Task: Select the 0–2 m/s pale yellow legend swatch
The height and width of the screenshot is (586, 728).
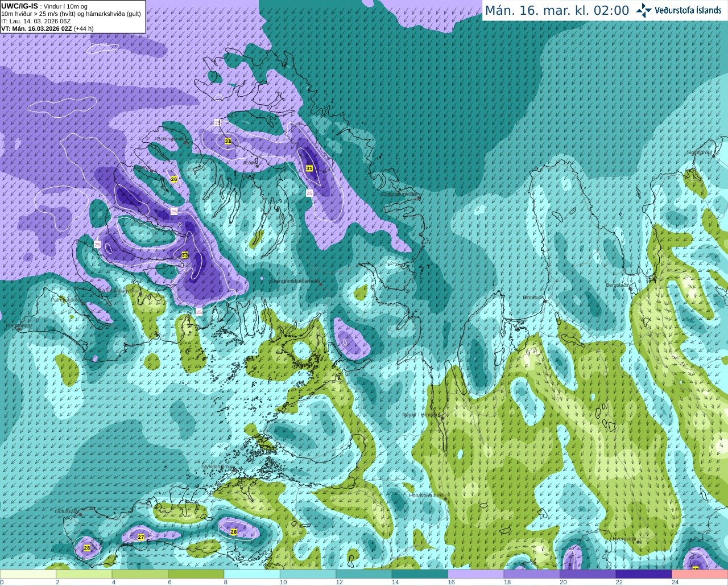Action: click(28, 574)
